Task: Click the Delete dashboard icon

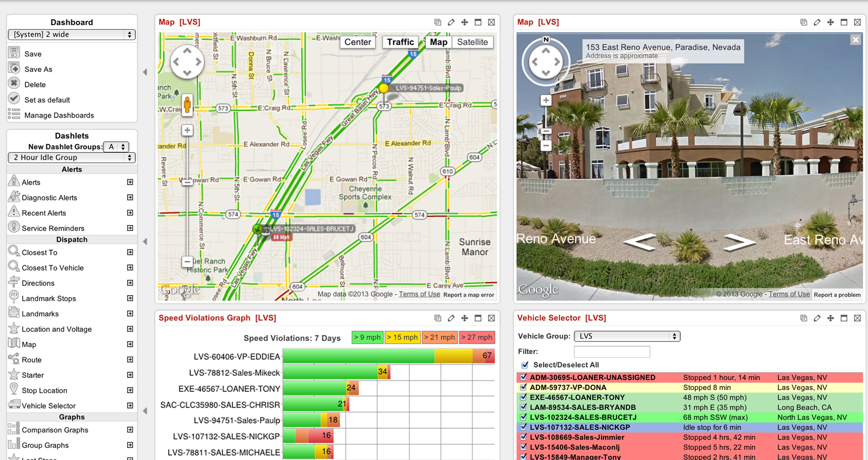Action: tap(14, 83)
